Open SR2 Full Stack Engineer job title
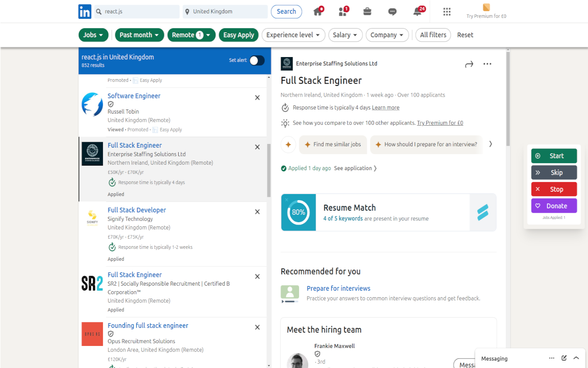This screenshot has width=588, height=368. click(x=135, y=275)
